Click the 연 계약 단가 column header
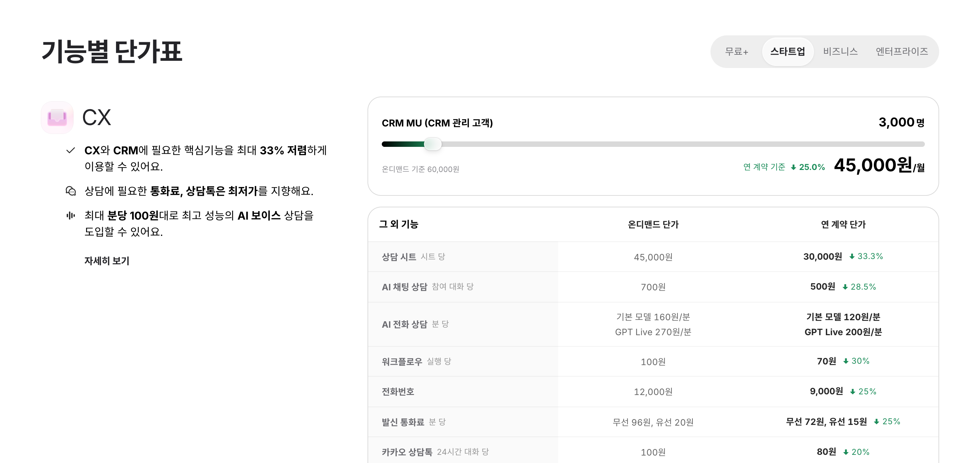980x463 pixels. click(843, 224)
